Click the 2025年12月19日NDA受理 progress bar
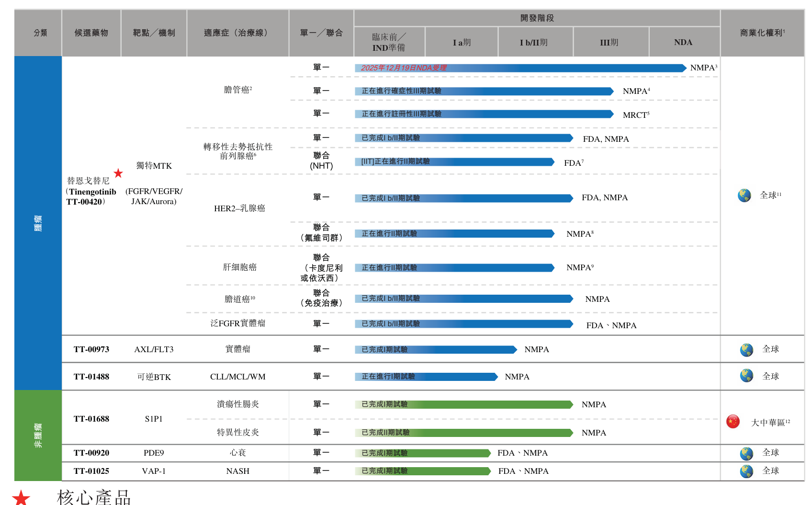 (520, 68)
